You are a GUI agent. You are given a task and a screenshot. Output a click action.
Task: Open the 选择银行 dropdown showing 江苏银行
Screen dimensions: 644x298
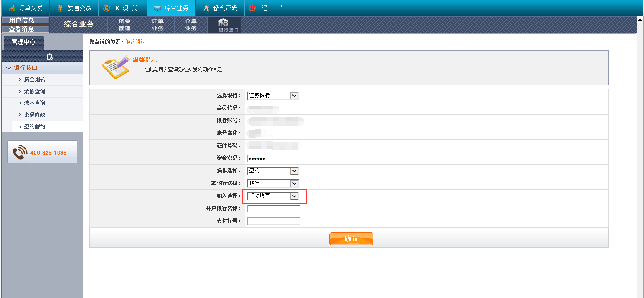tap(273, 96)
